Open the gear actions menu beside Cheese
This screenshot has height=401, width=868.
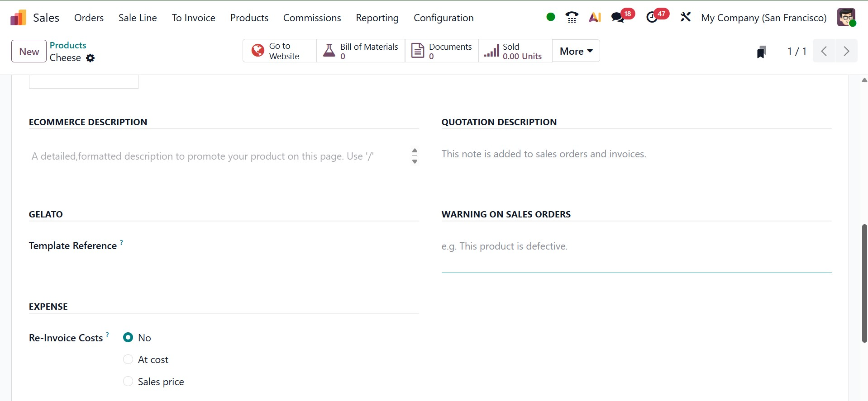click(x=91, y=58)
